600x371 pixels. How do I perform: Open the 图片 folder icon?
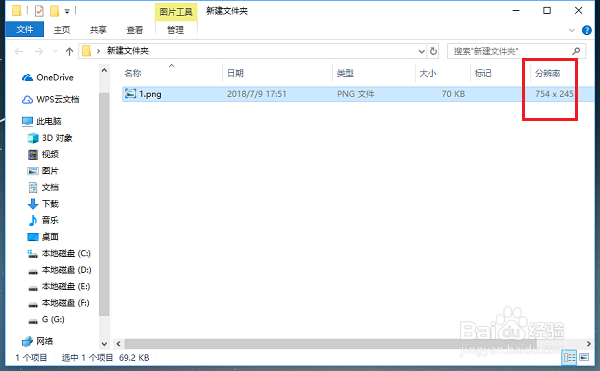click(33, 171)
